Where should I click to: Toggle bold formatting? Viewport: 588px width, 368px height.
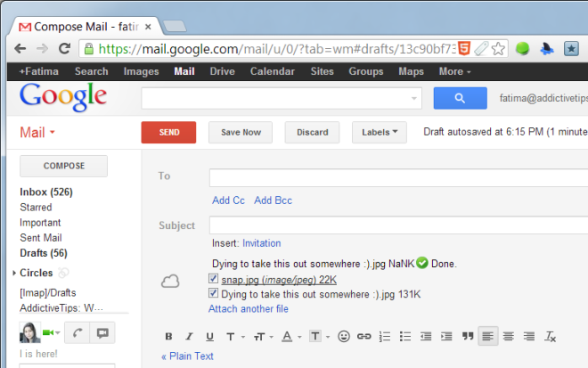pyautogui.click(x=168, y=337)
